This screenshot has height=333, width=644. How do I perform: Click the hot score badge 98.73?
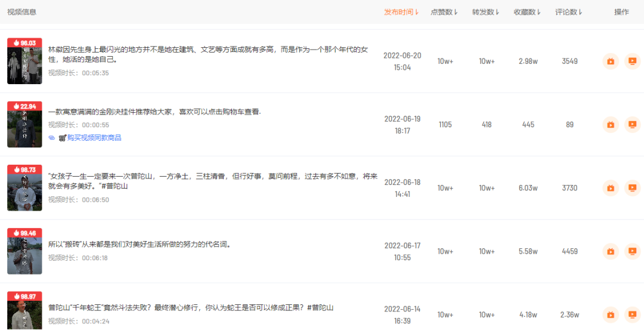pos(24,169)
